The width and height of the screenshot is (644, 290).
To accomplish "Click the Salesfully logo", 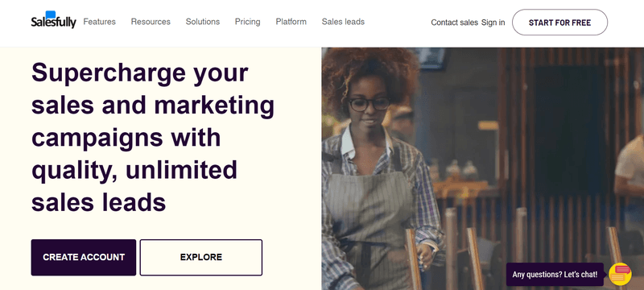I will click(53, 20).
